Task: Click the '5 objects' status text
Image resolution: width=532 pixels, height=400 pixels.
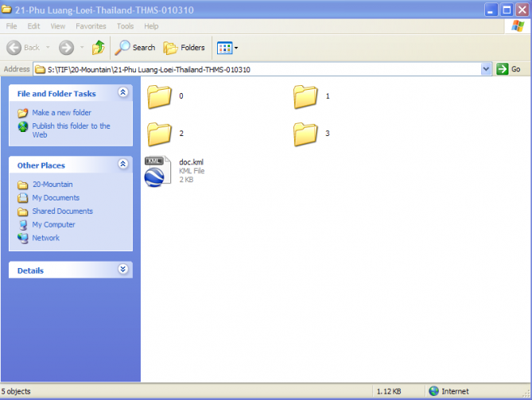Action: 16,391
